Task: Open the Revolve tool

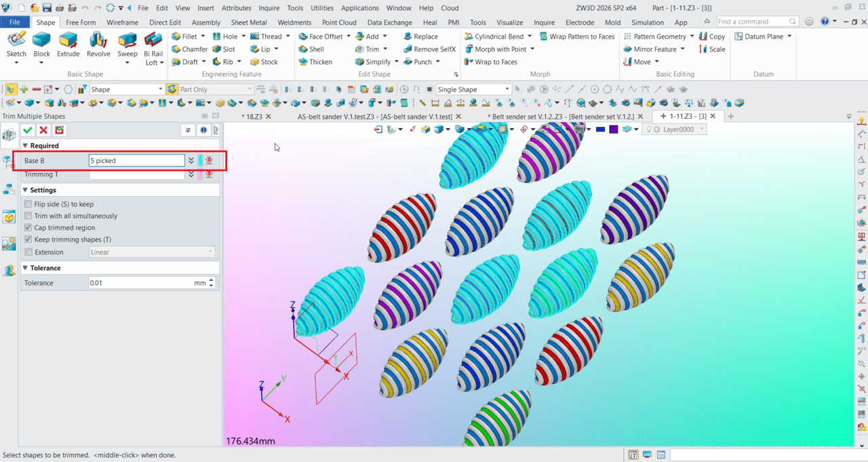Action: [98, 44]
